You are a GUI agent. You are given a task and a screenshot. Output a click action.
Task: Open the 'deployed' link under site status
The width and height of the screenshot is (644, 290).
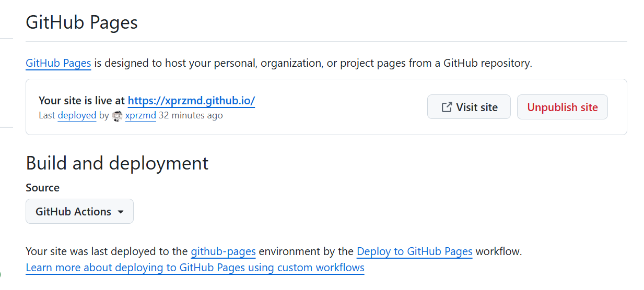point(77,115)
